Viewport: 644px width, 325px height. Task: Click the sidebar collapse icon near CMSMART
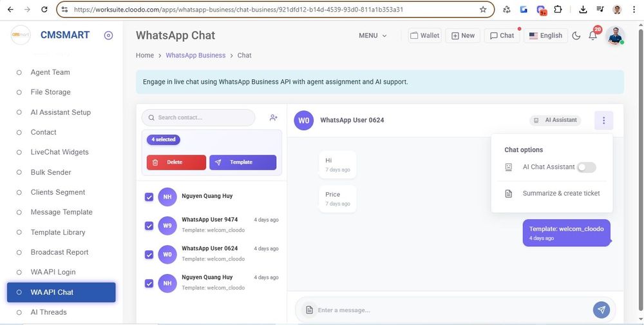108,35
